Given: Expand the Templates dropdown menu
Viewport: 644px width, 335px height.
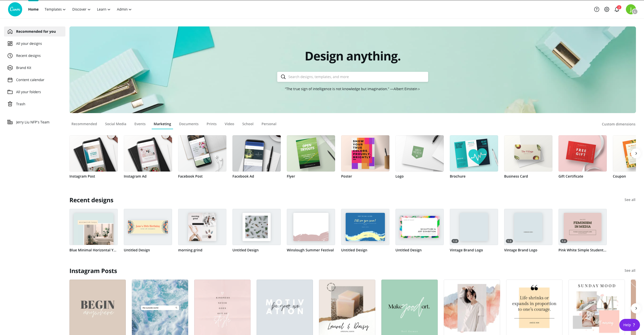Looking at the screenshot, I should (x=55, y=9).
